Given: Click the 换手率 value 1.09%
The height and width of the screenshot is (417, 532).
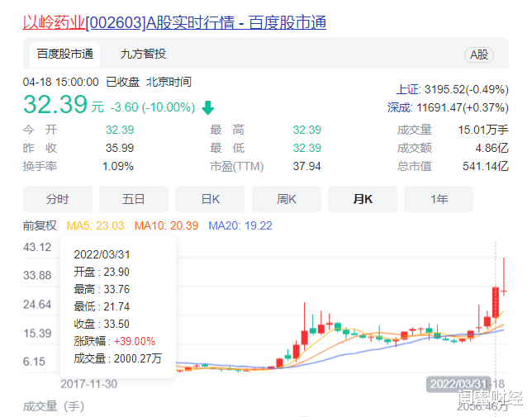Looking at the screenshot, I should pos(118,167).
